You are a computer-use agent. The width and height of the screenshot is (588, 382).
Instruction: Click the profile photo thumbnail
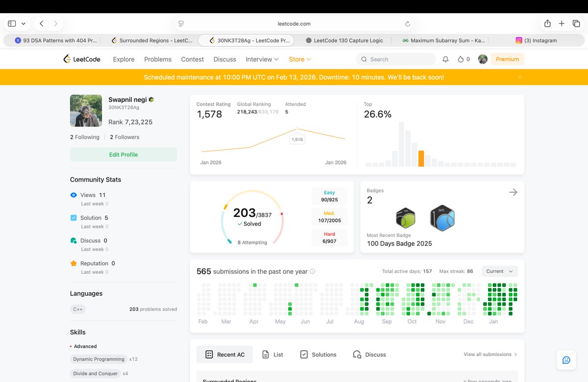(x=86, y=111)
